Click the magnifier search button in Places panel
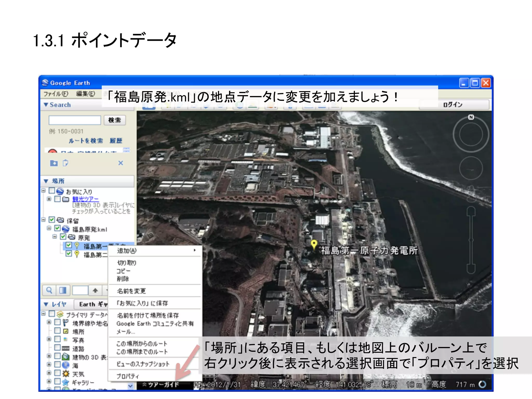Screen dimensions: 532x399 click(x=49, y=290)
